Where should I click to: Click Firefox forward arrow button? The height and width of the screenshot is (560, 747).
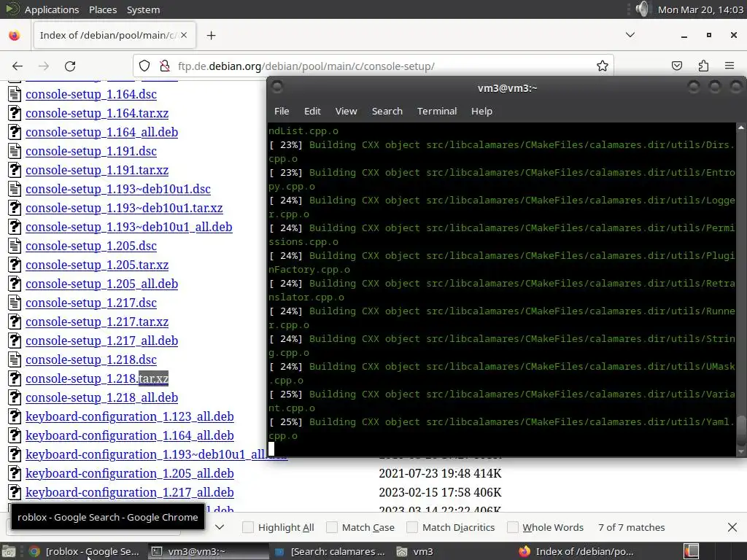tap(44, 66)
